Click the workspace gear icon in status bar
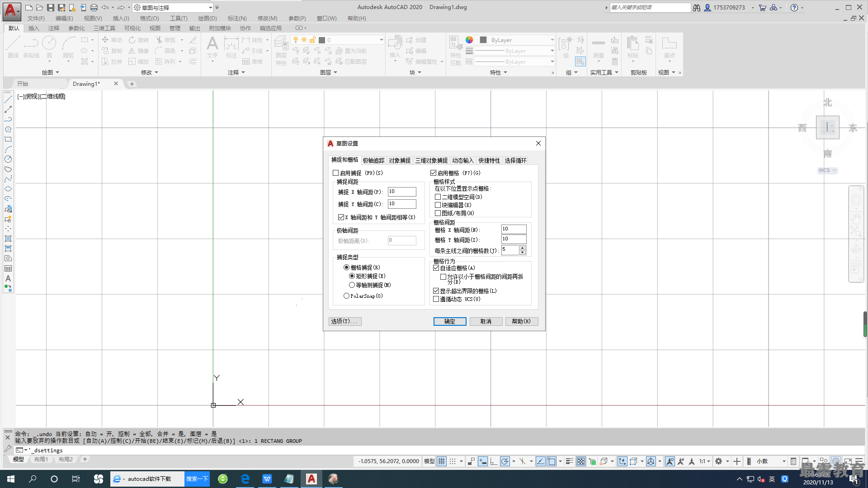The width and height of the screenshot is (868, 488). pos(718,461)
